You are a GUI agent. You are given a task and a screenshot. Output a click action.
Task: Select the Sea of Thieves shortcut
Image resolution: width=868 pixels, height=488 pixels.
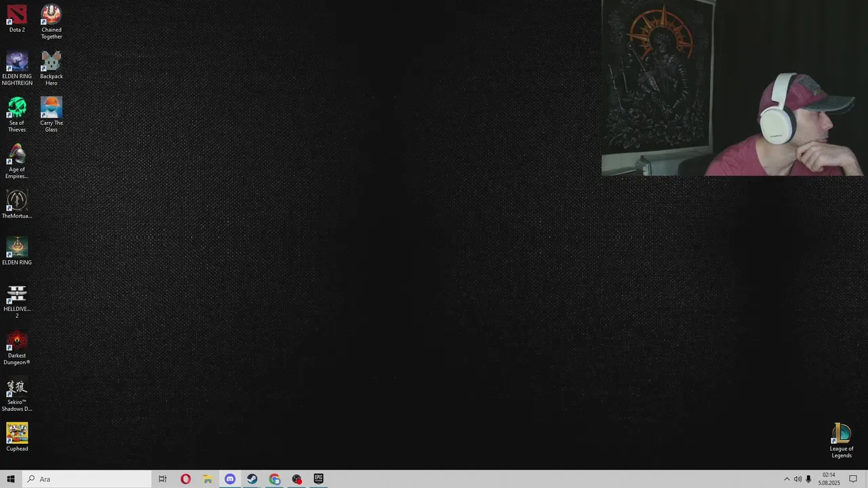click(17, 115)
